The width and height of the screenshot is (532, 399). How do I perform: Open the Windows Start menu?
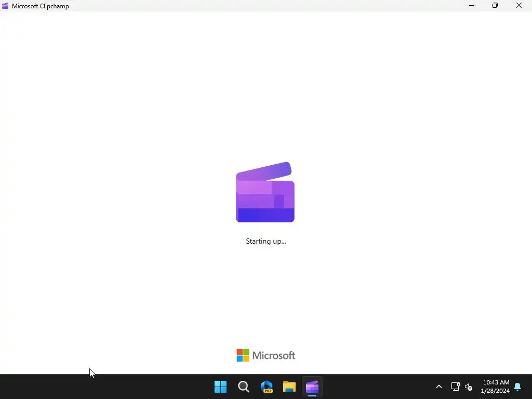pos(220,387)
